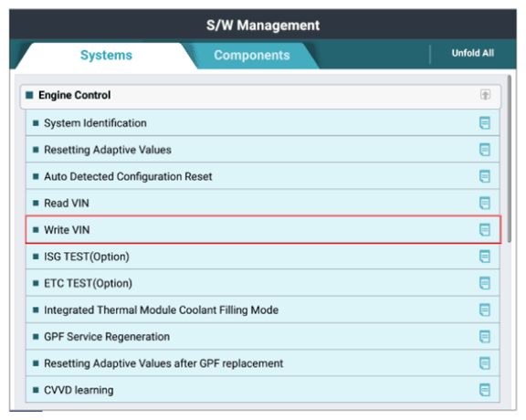The width and height of the screenshot is (526, 420).
Task: Click the vertical scrollbar thumb
Action: click(x=510, y=159)
